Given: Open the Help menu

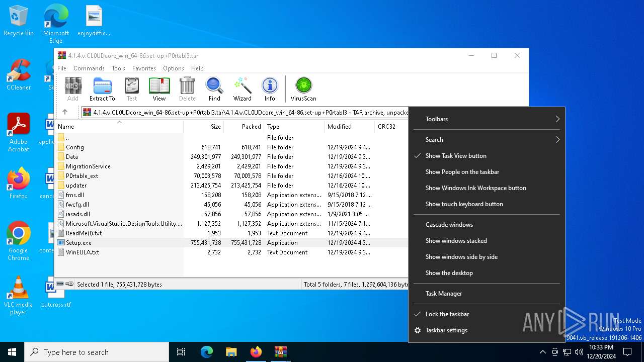Looking at the screenshot, I should (x=197, y=68).
